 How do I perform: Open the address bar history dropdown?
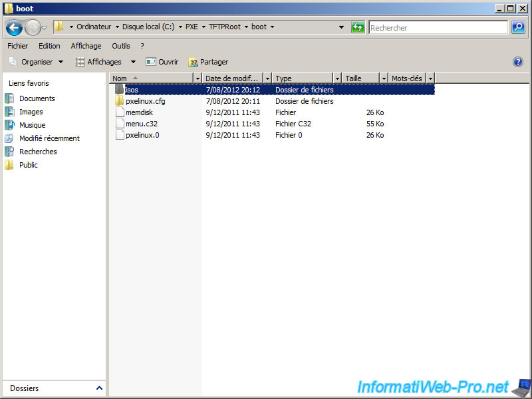[341, 27]
